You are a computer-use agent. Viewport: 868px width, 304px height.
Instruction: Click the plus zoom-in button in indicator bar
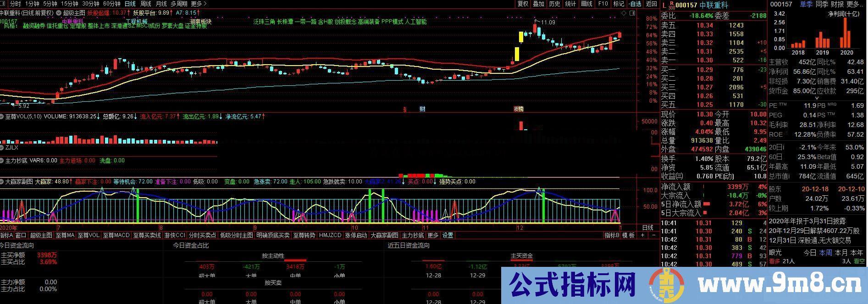(x=642, y=235)
